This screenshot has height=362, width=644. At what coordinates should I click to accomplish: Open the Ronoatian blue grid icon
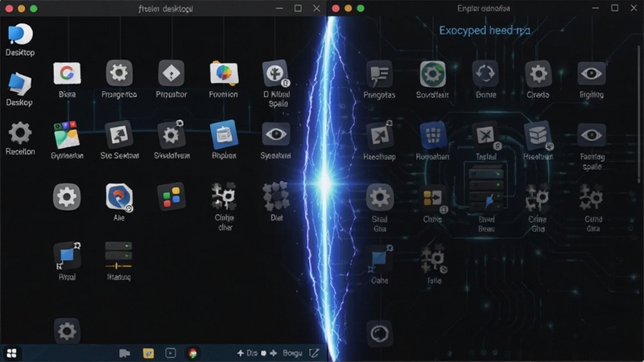click(432, 135)
